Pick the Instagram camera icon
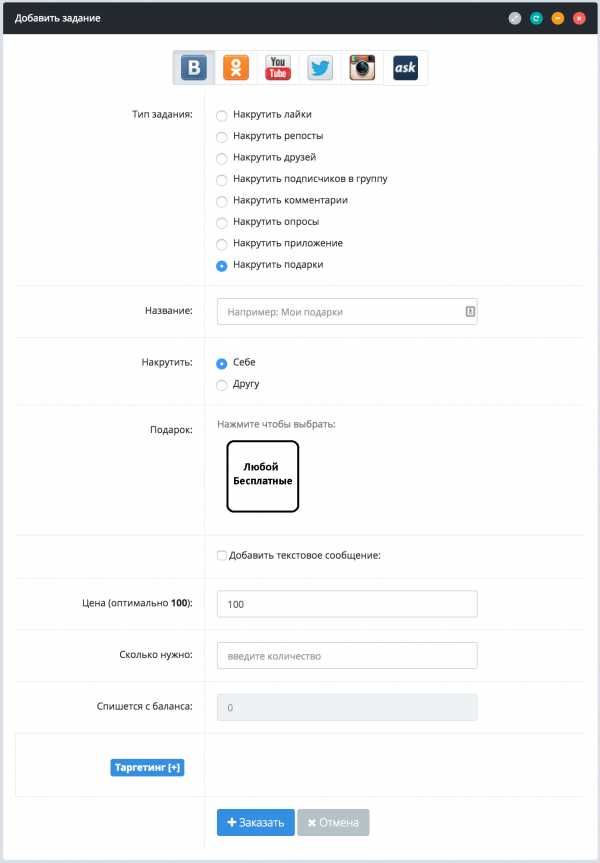Image resolution: width=600 pixels, height=863 pixels. click(x=362, y=68)
